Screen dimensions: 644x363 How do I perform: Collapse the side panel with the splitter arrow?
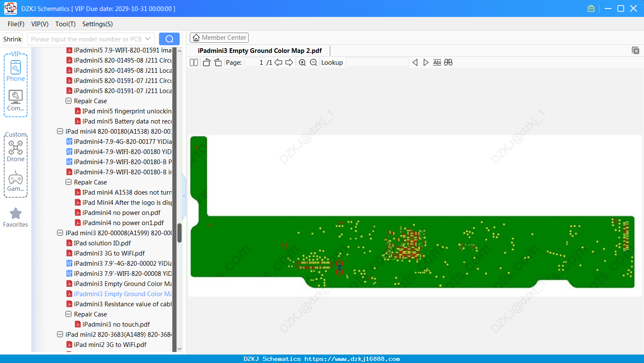point(184,195)
